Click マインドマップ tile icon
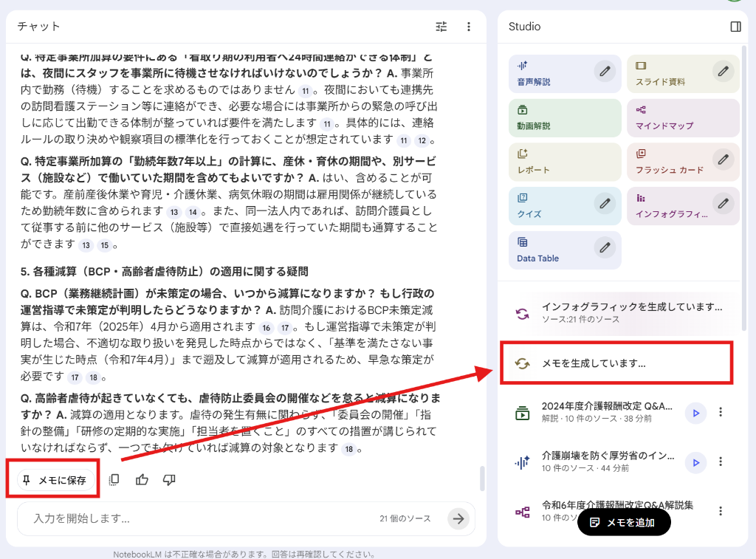 point(641,109)
